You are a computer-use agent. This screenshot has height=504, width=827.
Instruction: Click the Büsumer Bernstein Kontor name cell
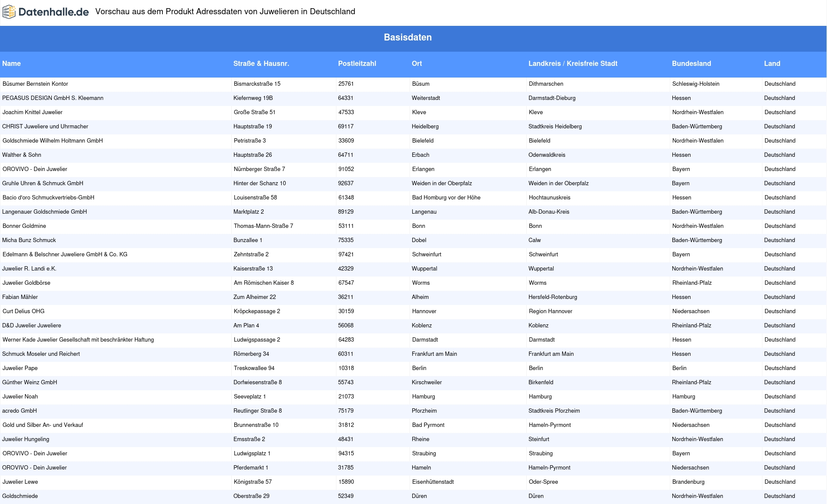pyautogui.click(x=35, y=84)
